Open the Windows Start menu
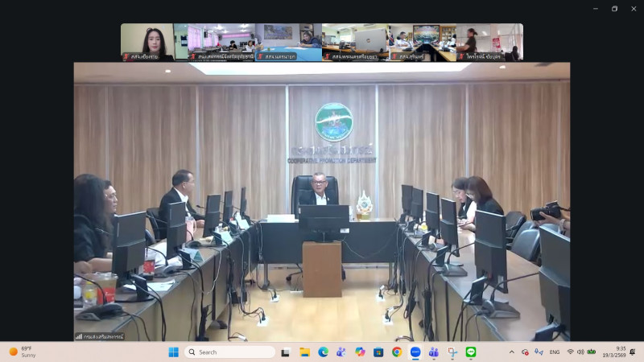This screenshot has height=362, width=644. pyautogui.click(x=173, y=352)
